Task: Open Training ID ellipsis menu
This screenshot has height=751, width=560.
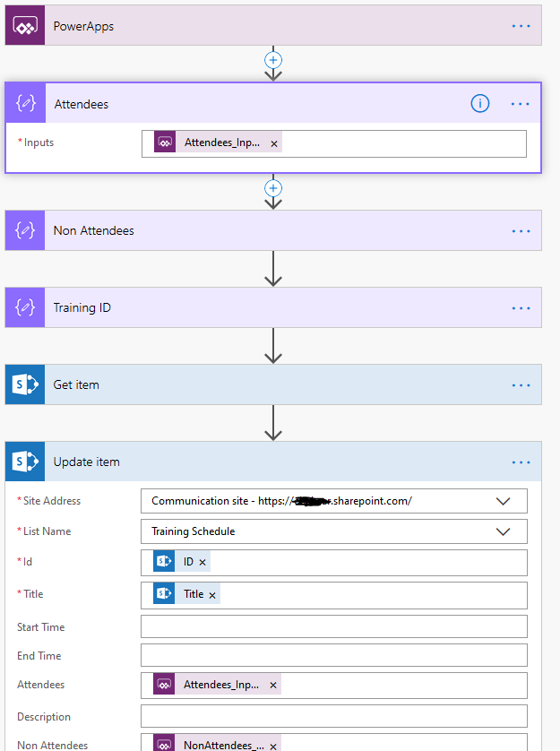Action: (521, 307)
